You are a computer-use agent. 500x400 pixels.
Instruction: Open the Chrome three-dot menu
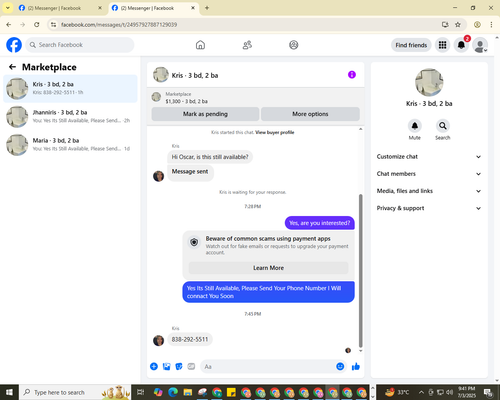[x=491, y=25]
